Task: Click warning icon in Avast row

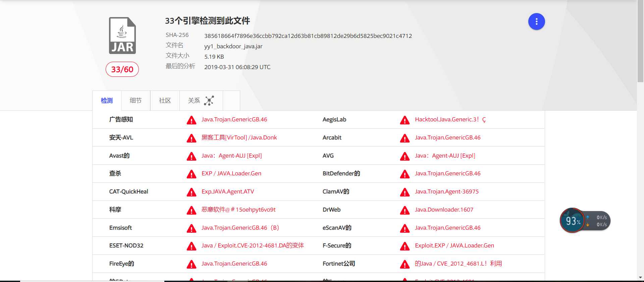Action: click(x=192, y=156)
